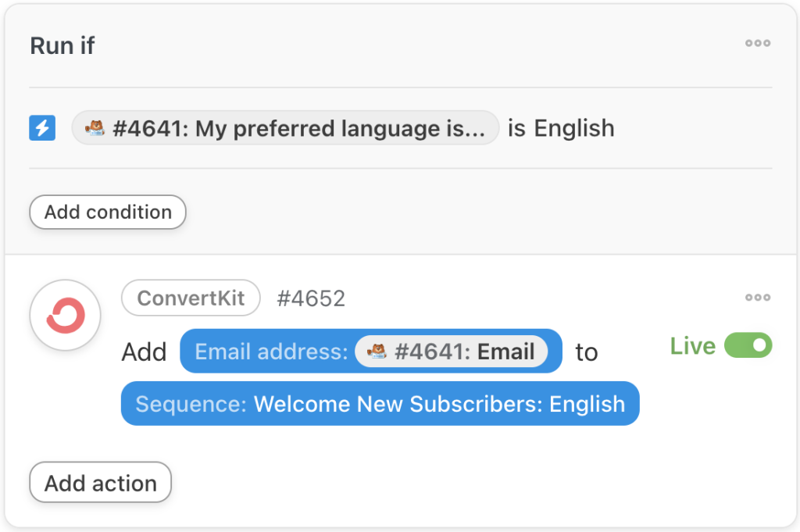This screenshot has width=800, height=532.
Task: Click the is English condition value
Action: click(560, 127)
